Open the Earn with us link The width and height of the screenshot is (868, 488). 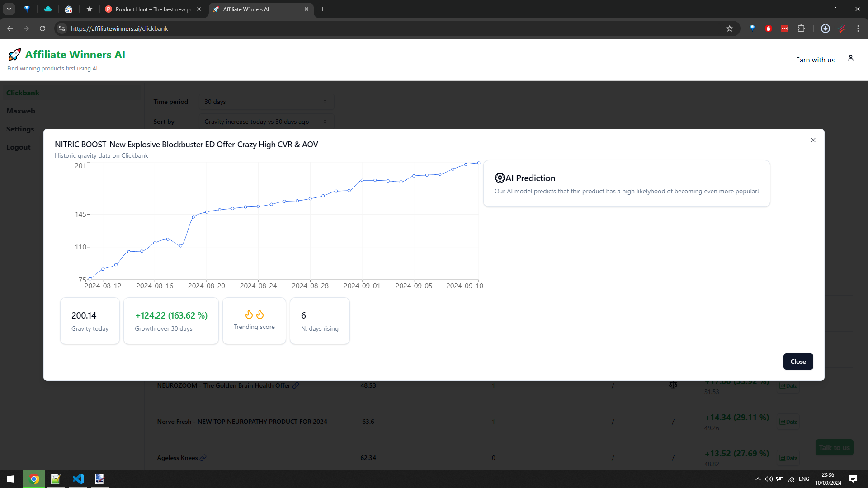tap(815, 60)
